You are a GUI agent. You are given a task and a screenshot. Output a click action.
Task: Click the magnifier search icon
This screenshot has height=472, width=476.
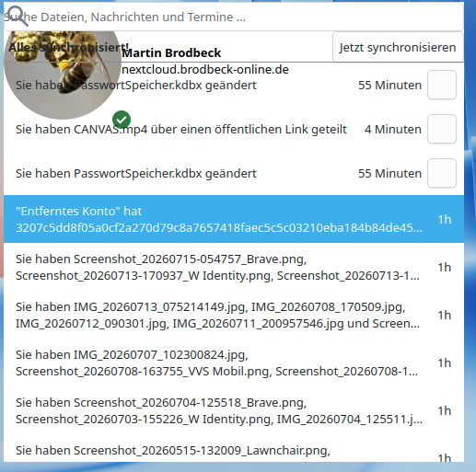click(17, 16)
